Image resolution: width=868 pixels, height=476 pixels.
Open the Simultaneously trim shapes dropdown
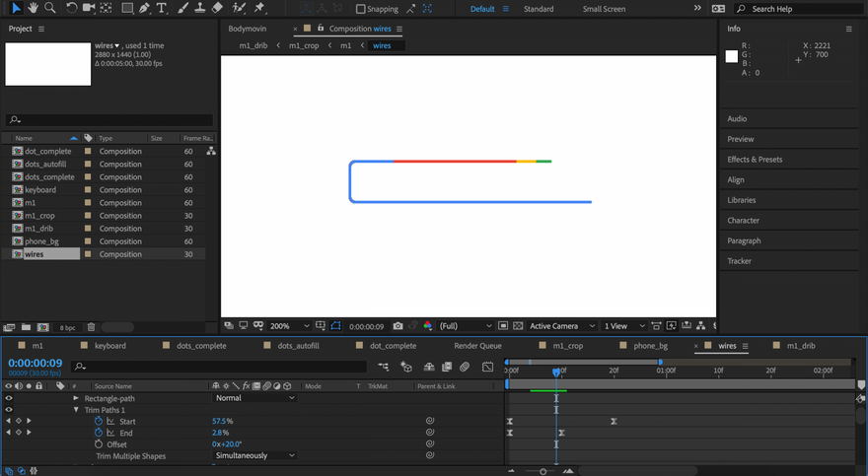click(x=254, y=455)
